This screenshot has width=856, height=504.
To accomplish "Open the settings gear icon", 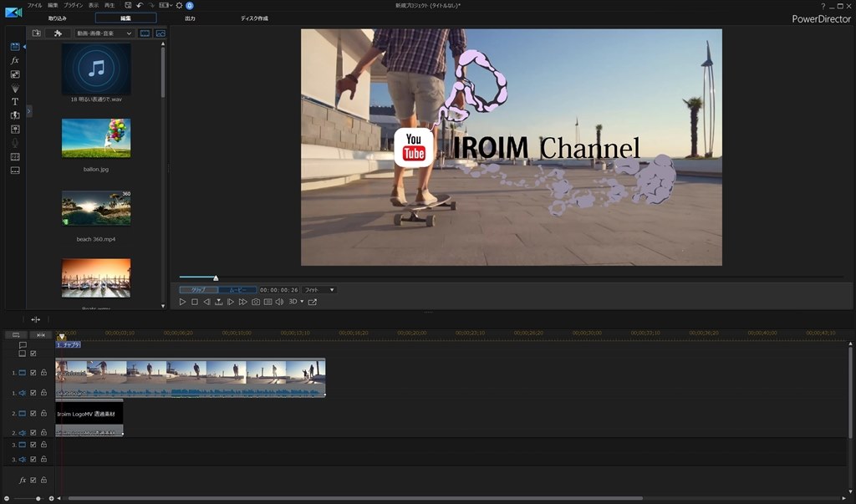I will (x=179, y=6).
